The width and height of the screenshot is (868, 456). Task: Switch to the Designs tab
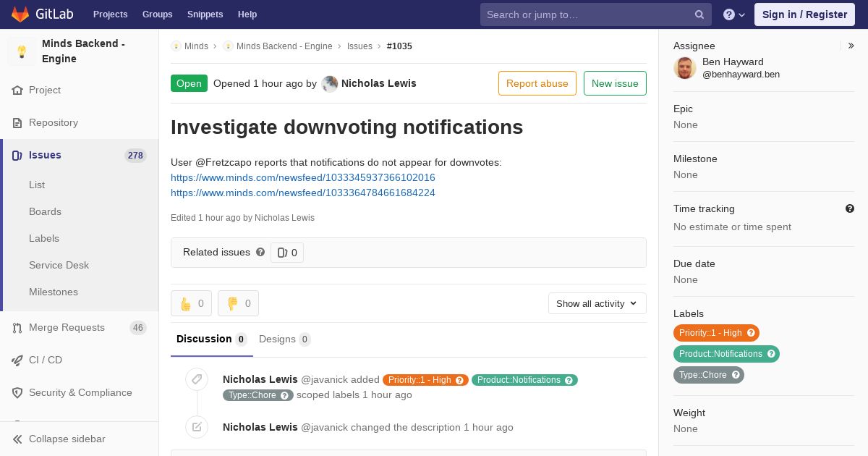click(x=285, y=339)
